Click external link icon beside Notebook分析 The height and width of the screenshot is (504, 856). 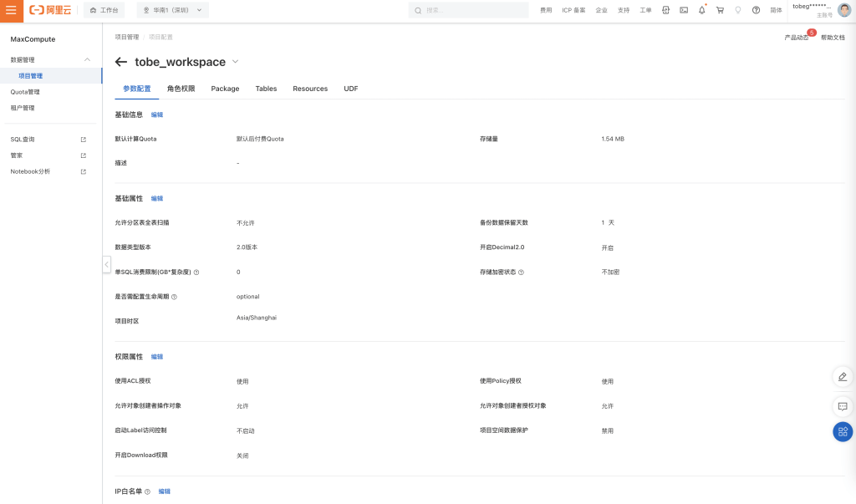click(x=84, y=171)
